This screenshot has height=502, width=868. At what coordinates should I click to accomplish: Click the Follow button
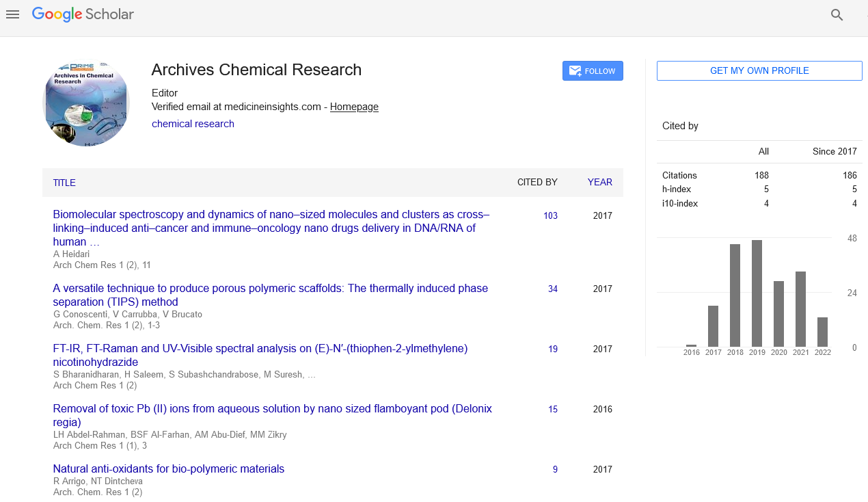pos(593,71)
